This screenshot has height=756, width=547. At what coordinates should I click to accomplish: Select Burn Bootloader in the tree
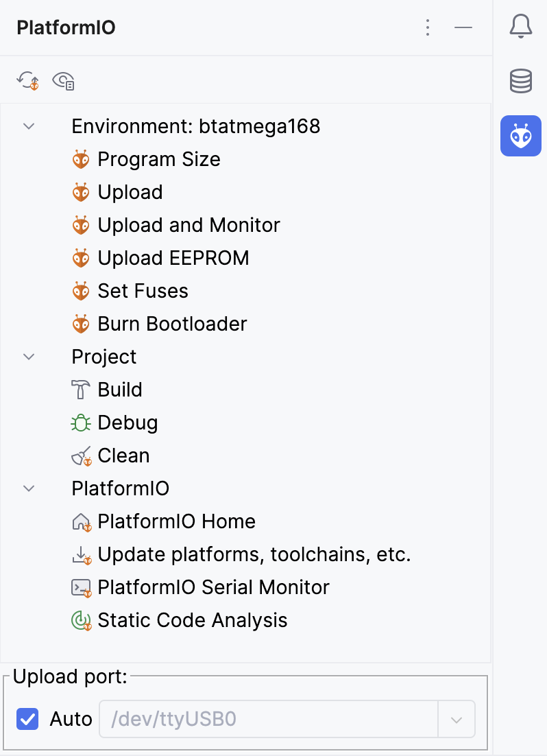pyautogui.click(x=172, y=324)
